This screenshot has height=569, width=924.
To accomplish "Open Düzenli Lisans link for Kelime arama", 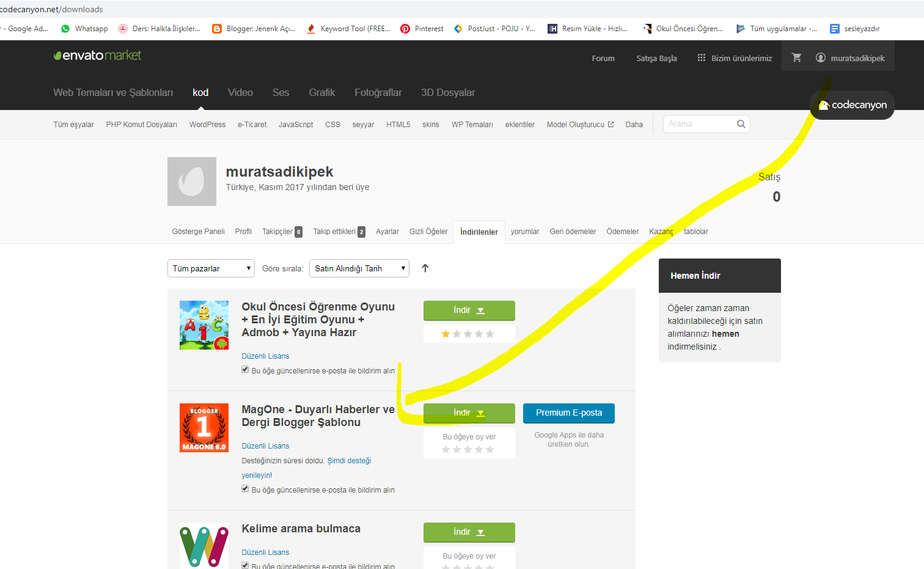I will (x=265, y=552).
